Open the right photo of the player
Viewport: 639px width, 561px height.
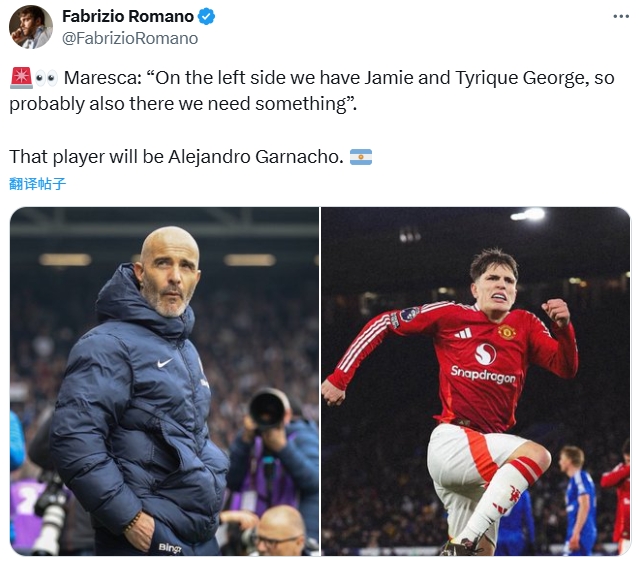(476, 381)
